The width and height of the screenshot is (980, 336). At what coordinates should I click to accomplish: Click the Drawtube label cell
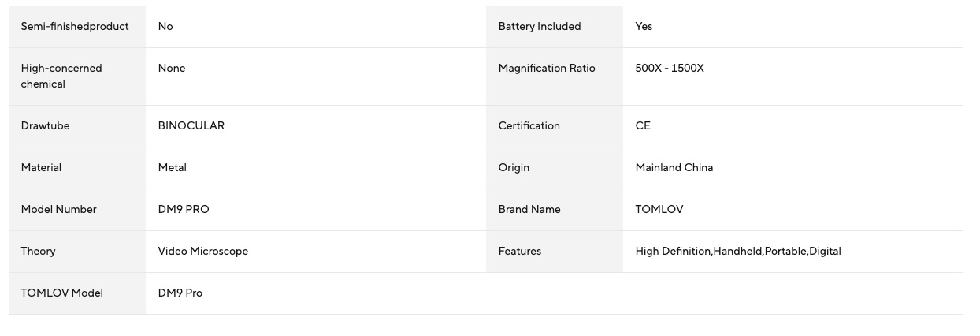77,126
